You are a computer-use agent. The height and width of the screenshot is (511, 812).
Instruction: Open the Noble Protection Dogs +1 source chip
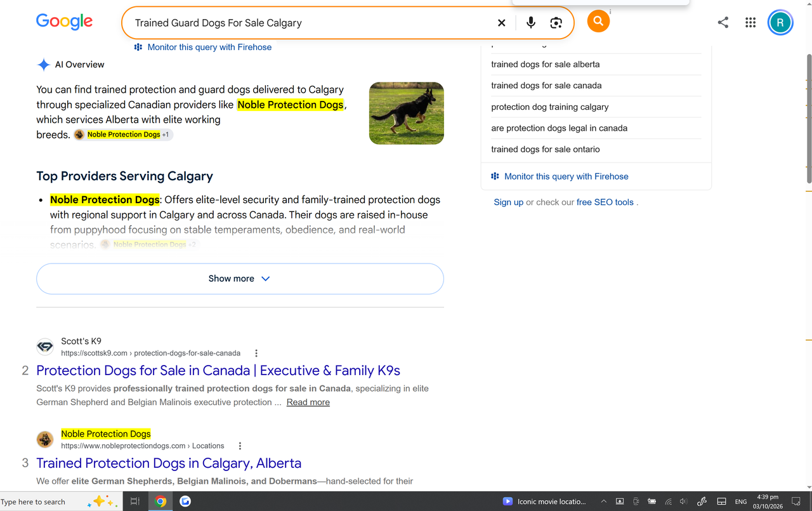click(x=124, y=135)
